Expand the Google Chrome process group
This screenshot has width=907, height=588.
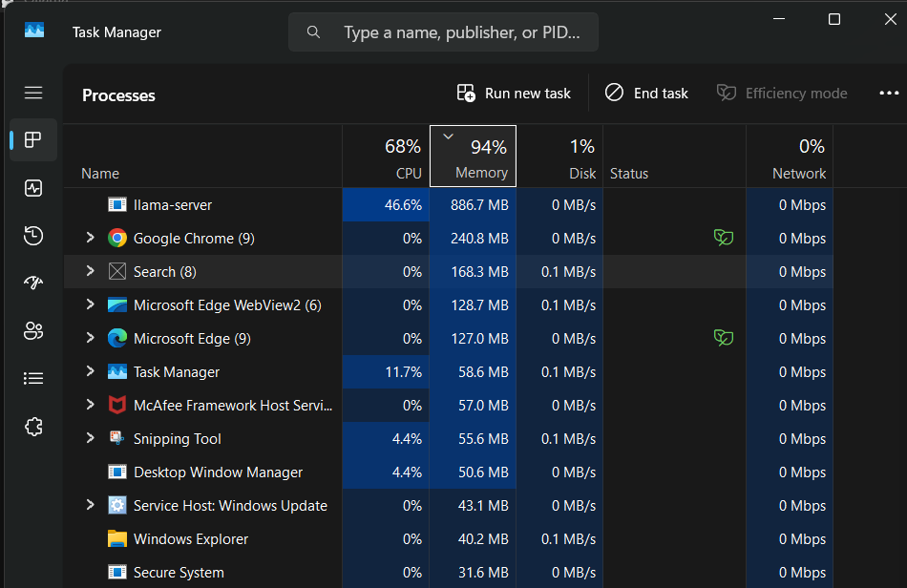pos(90,237)
